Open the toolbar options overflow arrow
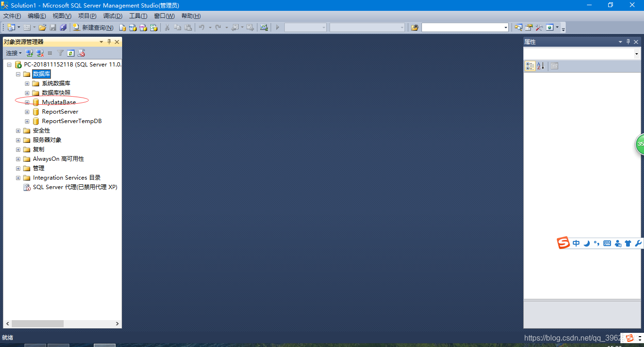The width and height of the screenshot is (644, 347). coord(563,28)
